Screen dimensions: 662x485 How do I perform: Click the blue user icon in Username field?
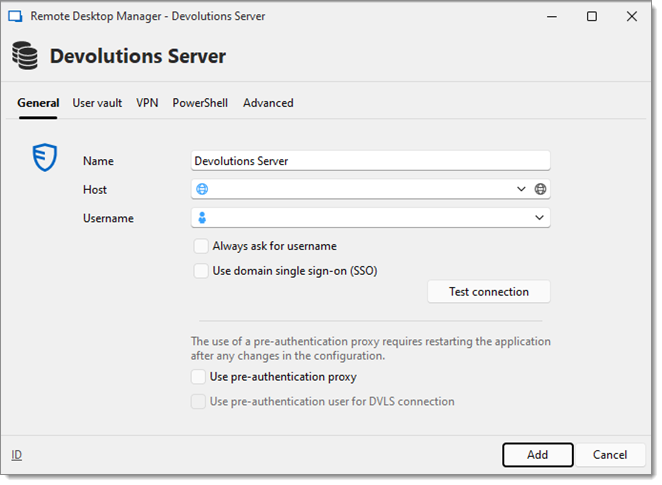coord(202,218)
